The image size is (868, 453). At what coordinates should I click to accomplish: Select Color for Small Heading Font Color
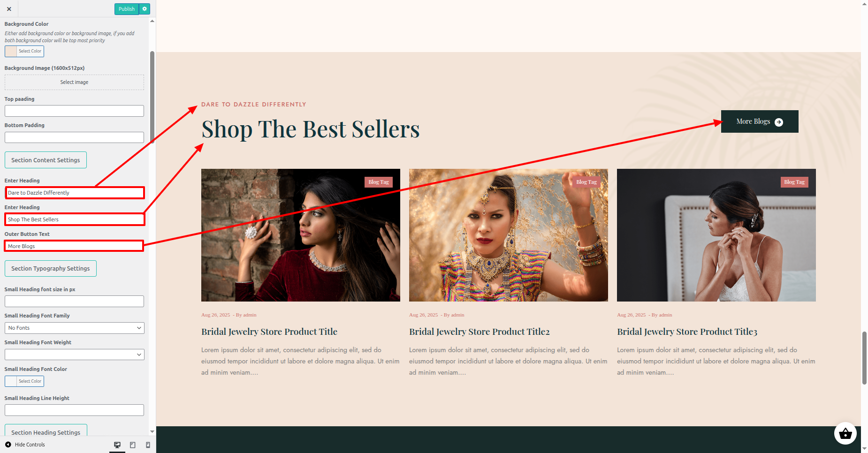pos(24,381)
